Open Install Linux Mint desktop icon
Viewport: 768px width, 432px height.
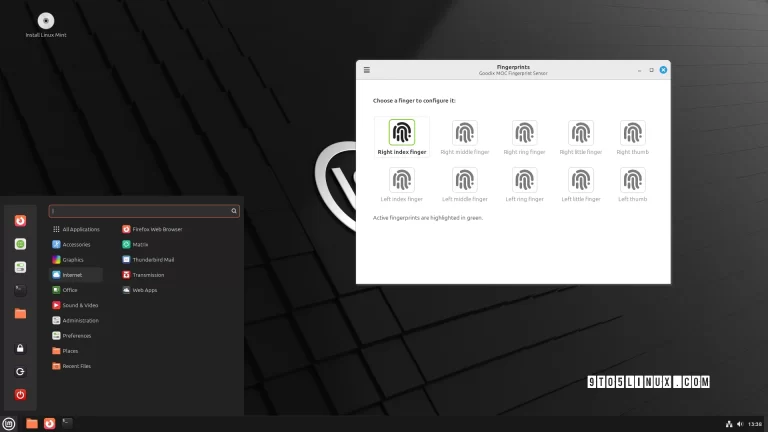(46, 22)
